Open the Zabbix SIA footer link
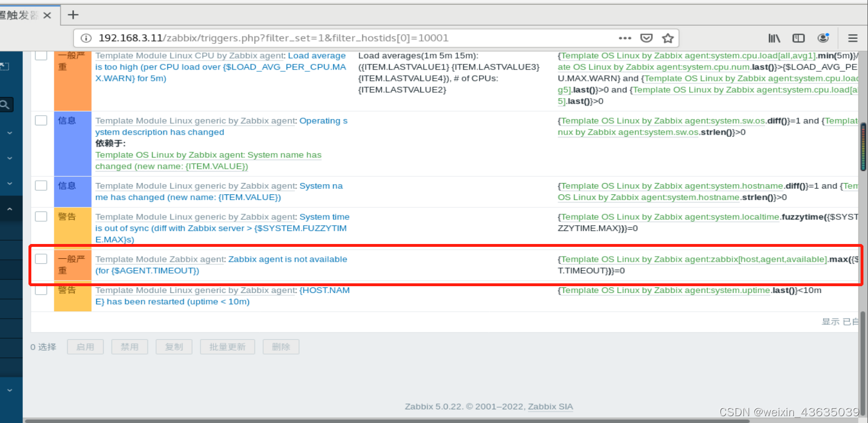The width and height of the screenshot is (868, 423). coord(550,406)
